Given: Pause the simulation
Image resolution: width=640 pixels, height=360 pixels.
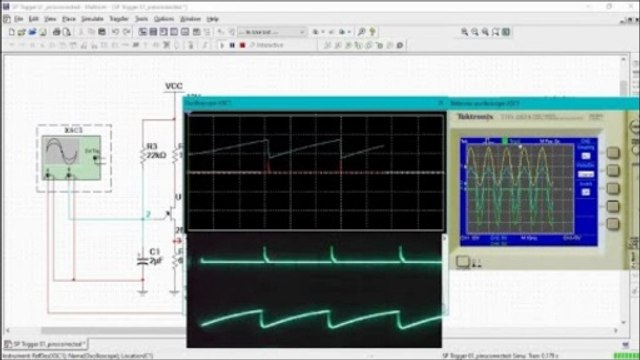Looking at the screenshot, I should [232, 45].
